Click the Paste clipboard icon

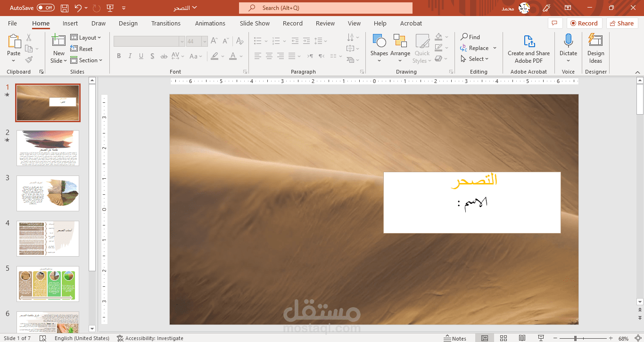click(x=14, y=42)
